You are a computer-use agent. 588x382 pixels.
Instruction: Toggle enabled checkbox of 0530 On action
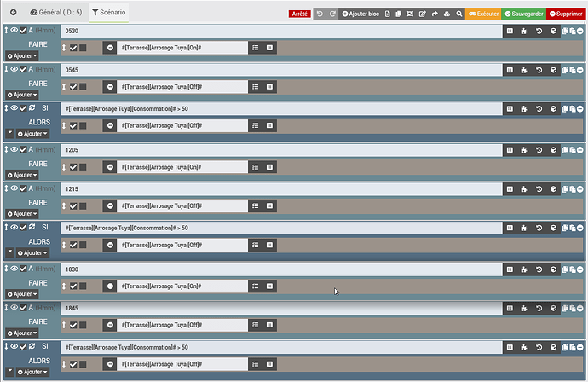point(73,48)
